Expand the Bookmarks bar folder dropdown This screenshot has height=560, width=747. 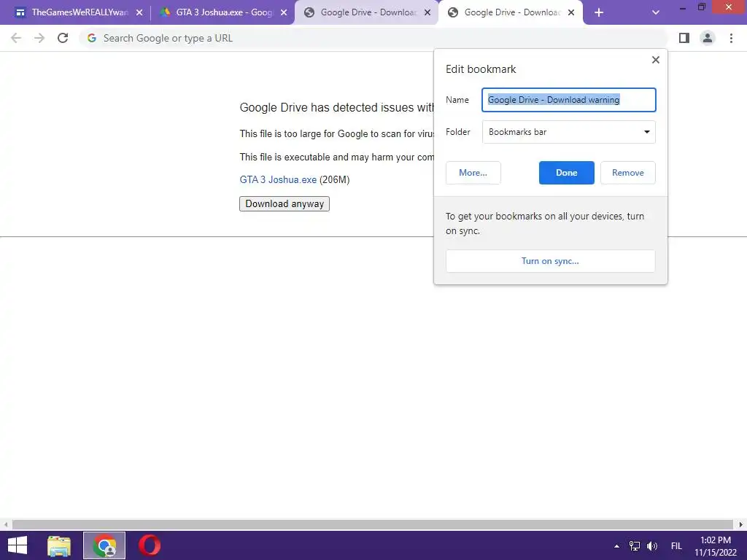point(569,132)
